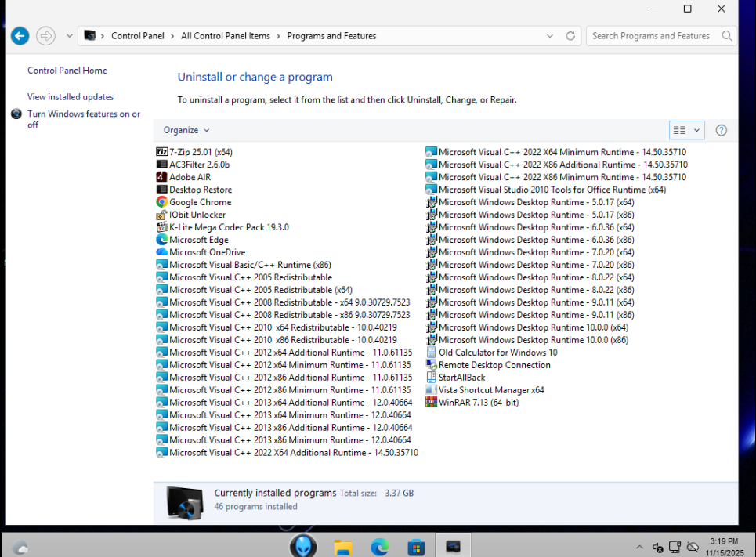Refresh the Programs and Features list
The image size is (756, 557).
[x=570, y=36]
